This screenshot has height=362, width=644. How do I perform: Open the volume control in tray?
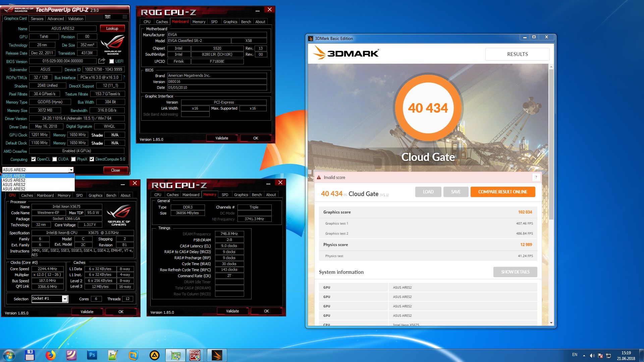[x=592, y=356]
